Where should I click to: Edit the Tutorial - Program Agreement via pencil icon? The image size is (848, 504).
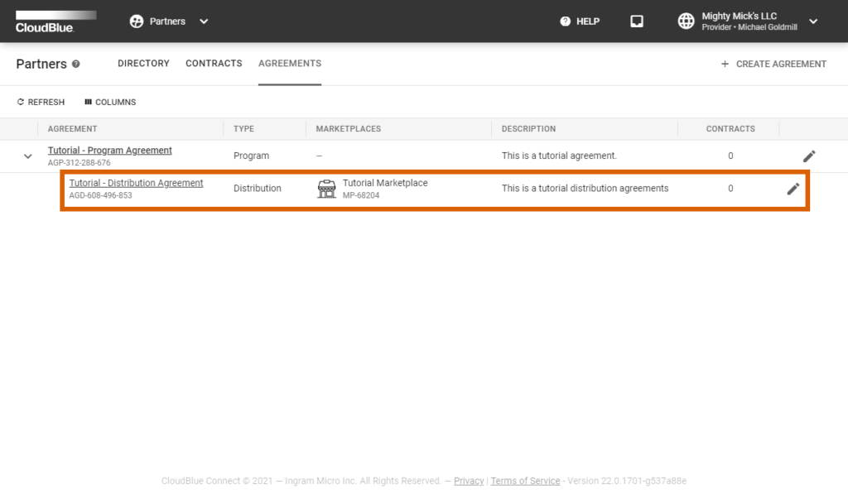pos(809,156)
